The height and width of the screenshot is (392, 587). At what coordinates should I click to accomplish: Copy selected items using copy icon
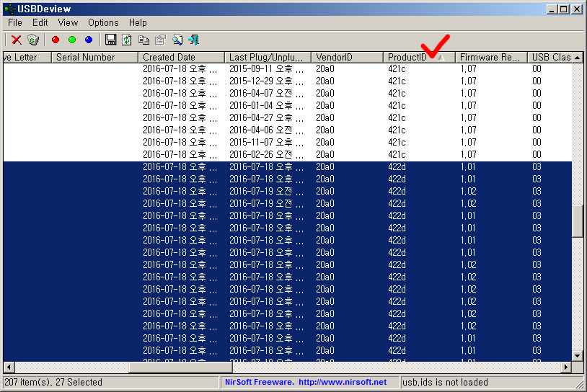click(x=144, y=40)
